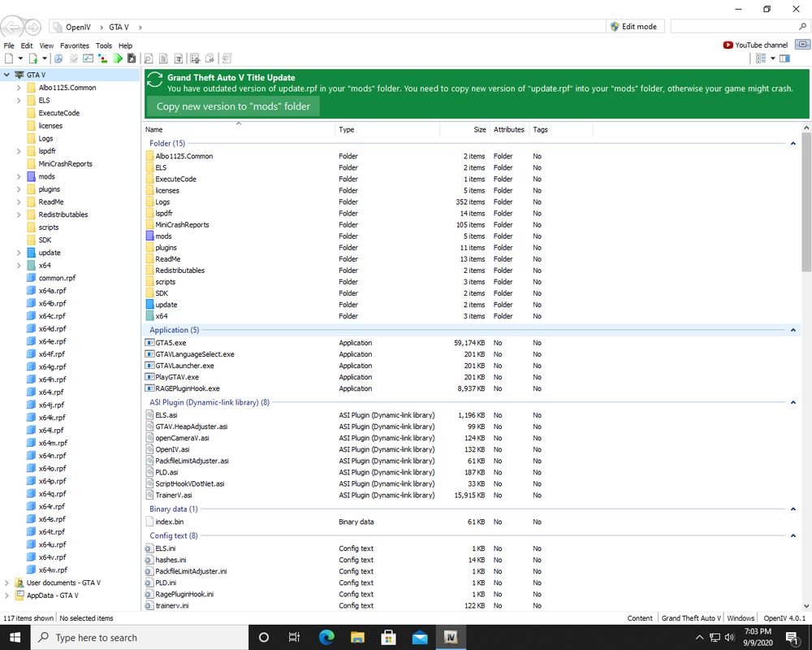812x650 pixels.
Task: Click the back navigation arrow
Action: tap(11, 26)
